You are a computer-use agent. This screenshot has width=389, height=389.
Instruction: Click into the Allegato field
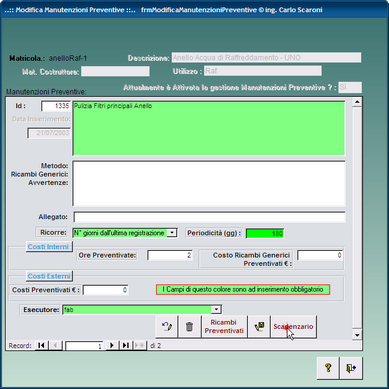[x=209, y=217]
